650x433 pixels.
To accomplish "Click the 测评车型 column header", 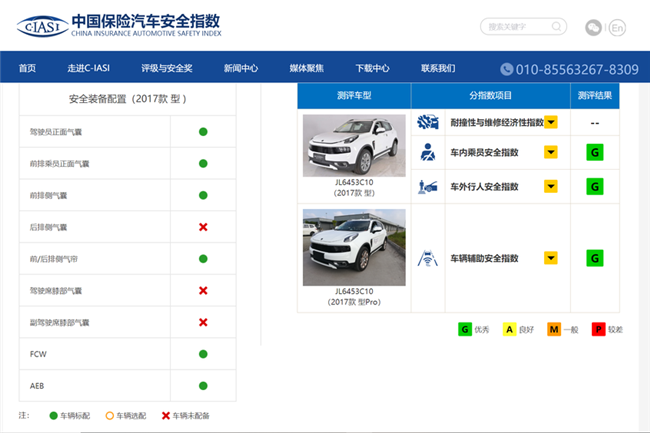I will 354,96.
